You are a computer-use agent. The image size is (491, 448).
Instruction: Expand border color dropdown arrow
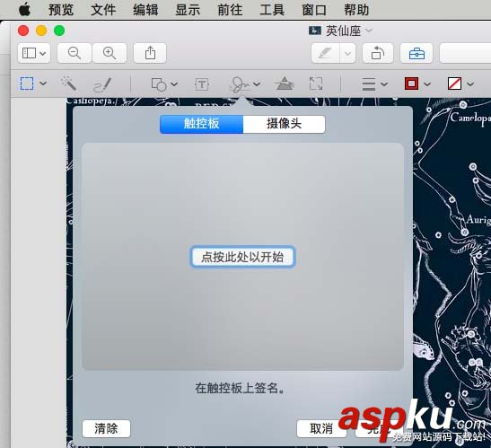click(x=427, y=84)
